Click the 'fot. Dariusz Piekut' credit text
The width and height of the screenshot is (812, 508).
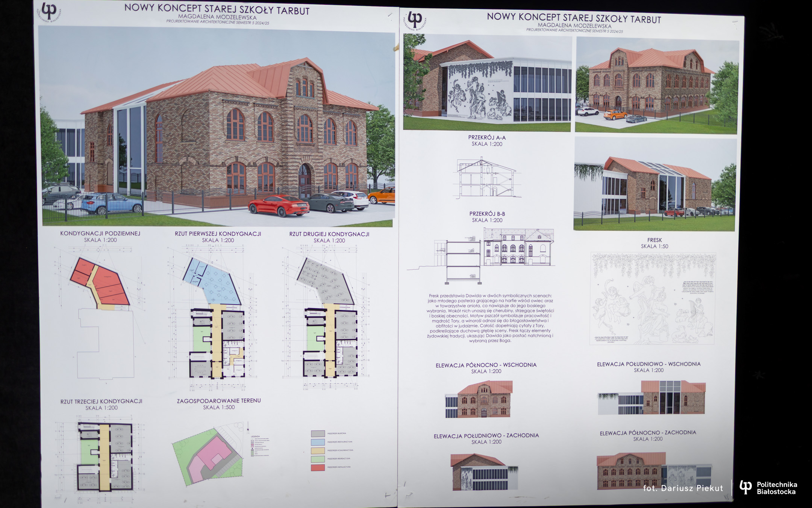point(683,488)
